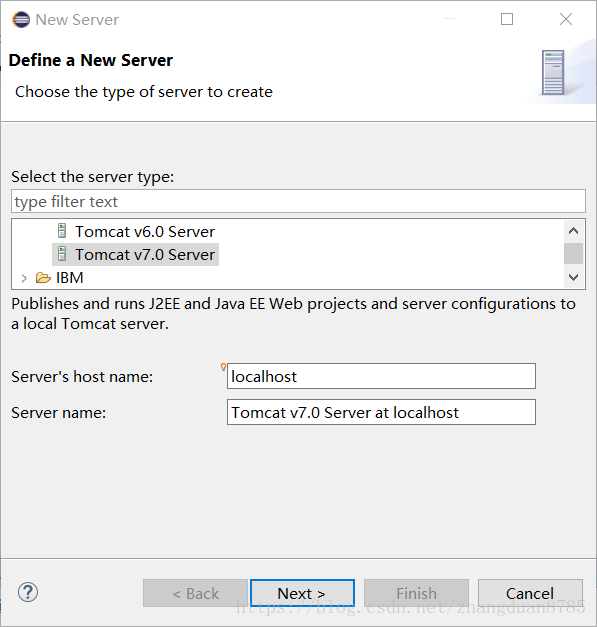Click the Server's host name field
The height and width of the screenshot is (627, 597).
pos(381,376)
